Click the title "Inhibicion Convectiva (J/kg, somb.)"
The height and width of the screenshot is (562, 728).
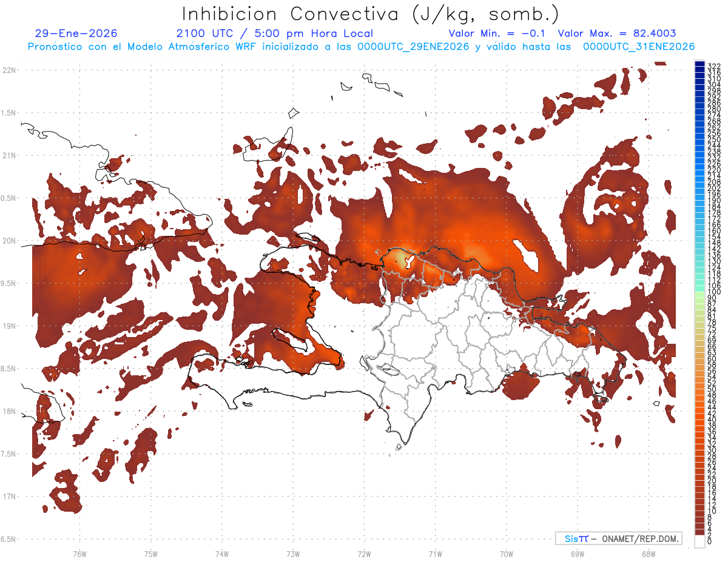[371, 14]
